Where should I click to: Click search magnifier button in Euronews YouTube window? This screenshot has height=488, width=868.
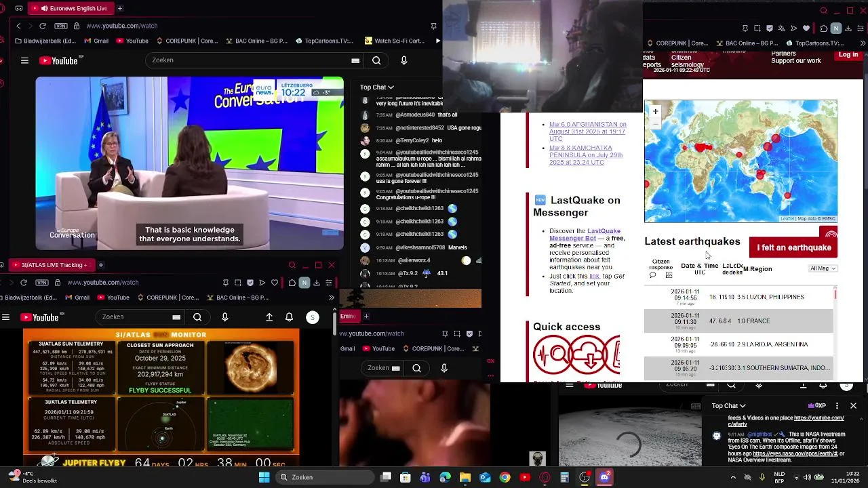[x=376, y=60]
